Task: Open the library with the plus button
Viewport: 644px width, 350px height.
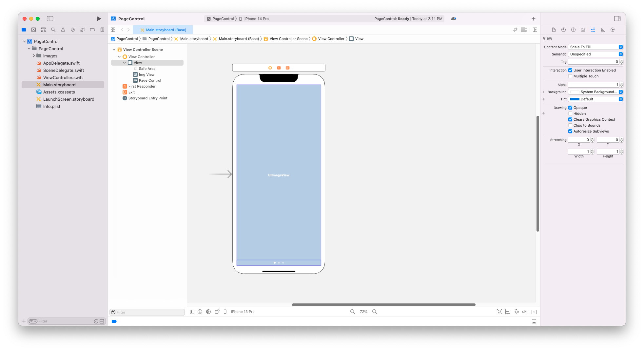Action: [533, 19]
